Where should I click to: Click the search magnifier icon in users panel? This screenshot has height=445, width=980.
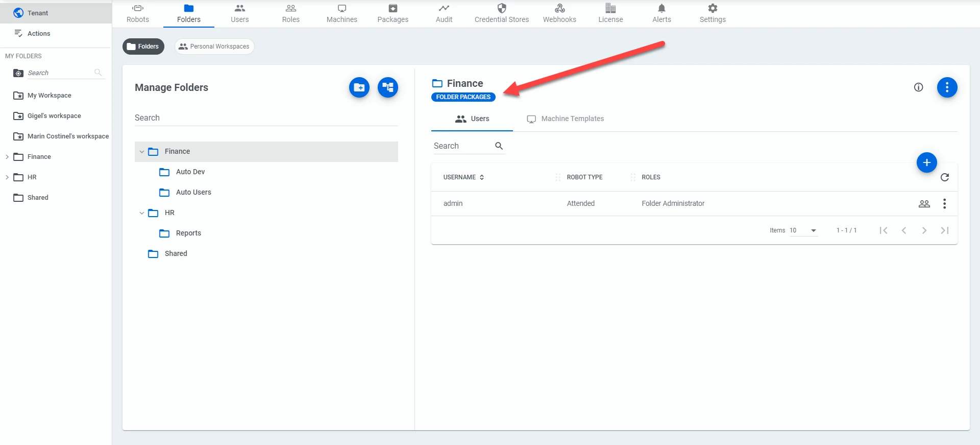[x=499, y=146]
